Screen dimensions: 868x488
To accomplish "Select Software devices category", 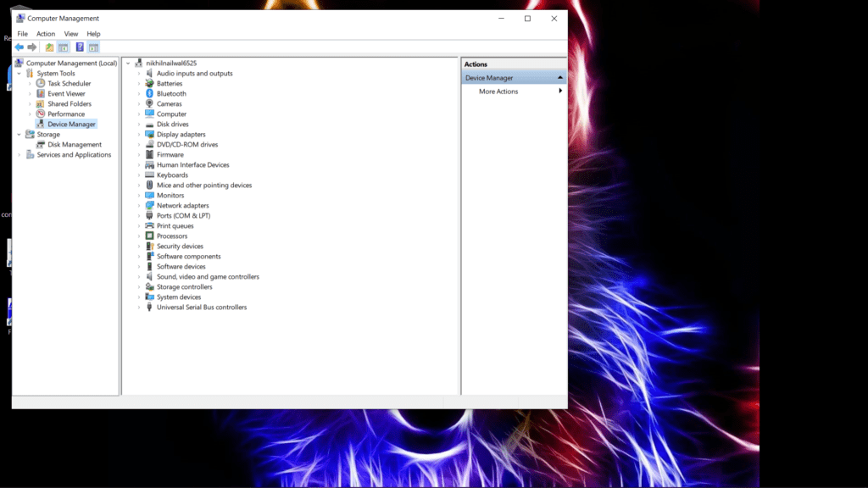I will tap(181, 266).
